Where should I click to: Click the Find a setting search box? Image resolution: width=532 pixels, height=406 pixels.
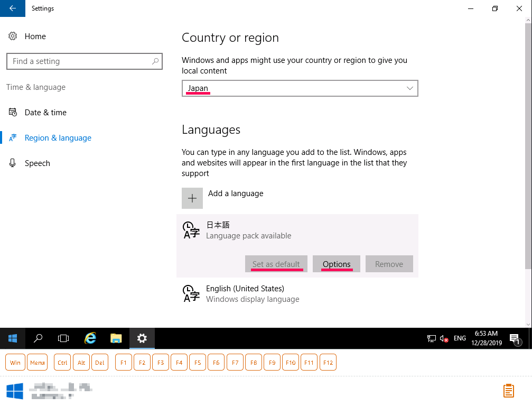(85, 61)
